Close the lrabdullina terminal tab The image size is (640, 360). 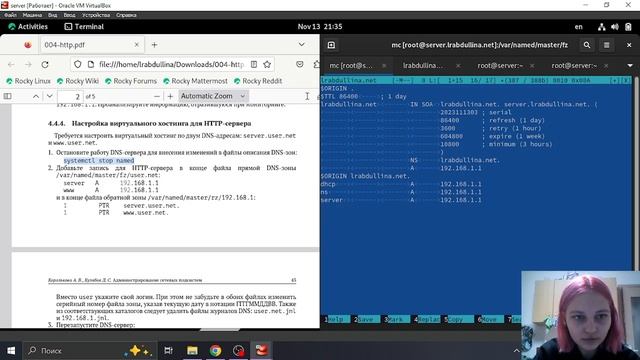(458, 65)
